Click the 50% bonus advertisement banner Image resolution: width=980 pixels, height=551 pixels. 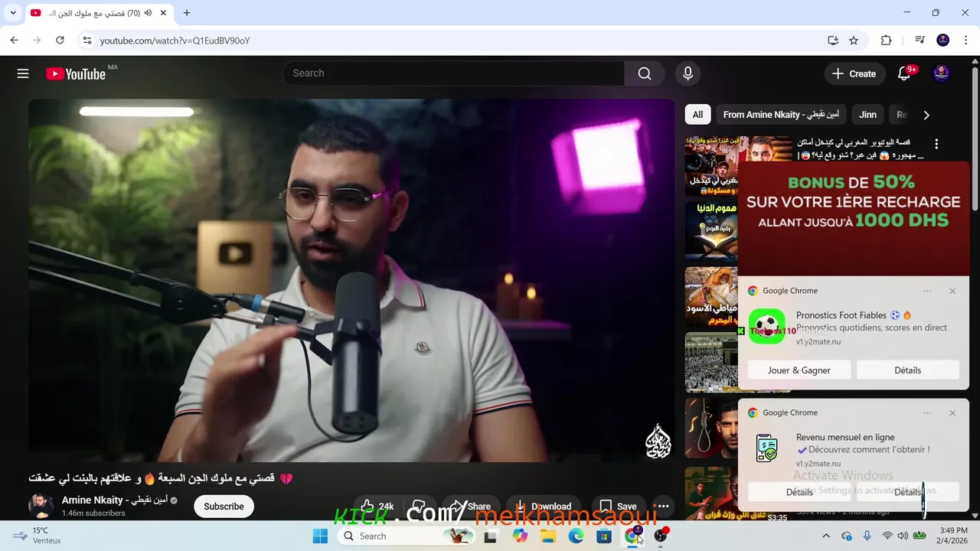point(854,218)
